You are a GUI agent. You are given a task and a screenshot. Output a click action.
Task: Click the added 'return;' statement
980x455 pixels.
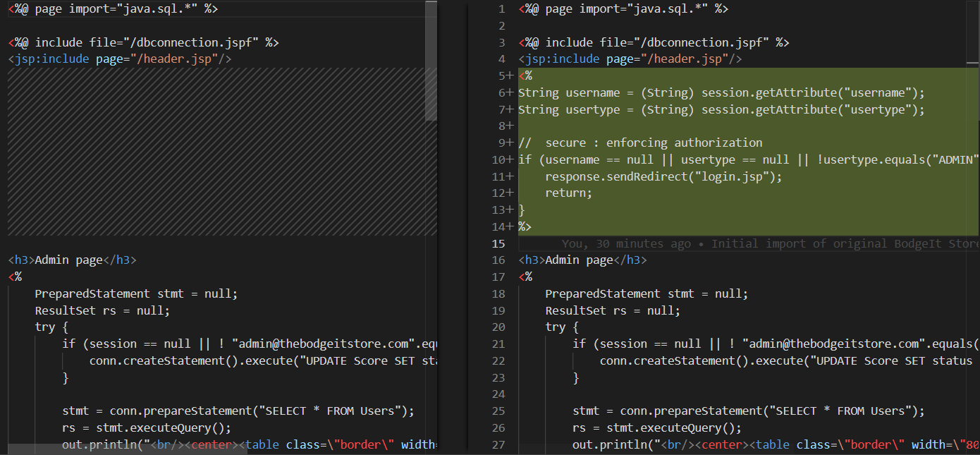pos(568,193)
